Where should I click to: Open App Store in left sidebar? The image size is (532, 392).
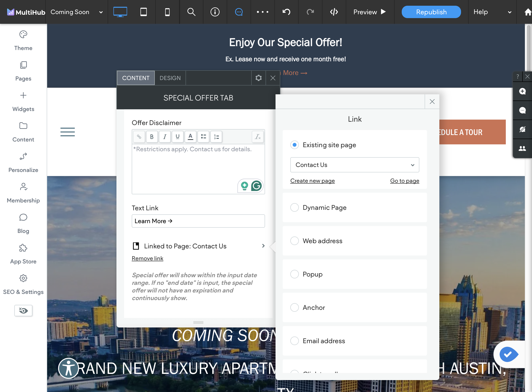(x=23, y=254)
